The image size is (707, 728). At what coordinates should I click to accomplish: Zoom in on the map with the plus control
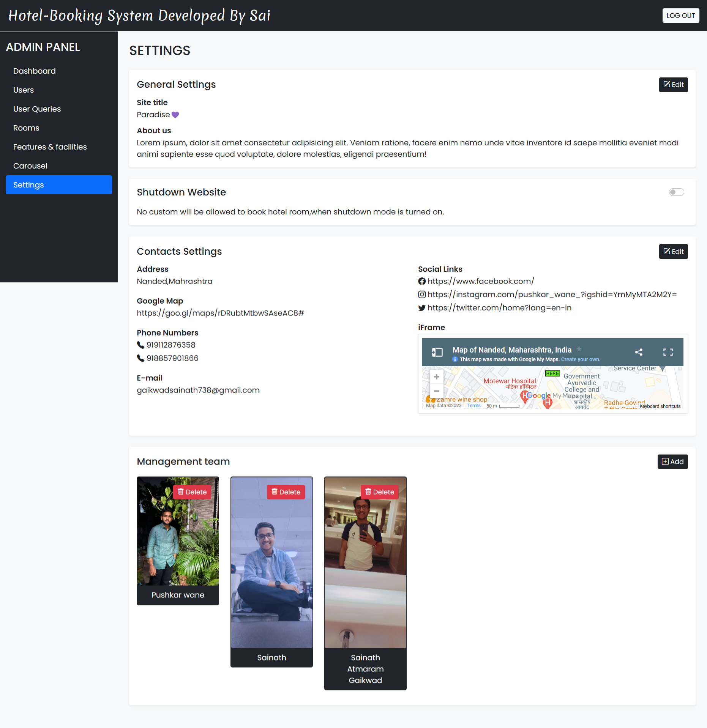436,377
